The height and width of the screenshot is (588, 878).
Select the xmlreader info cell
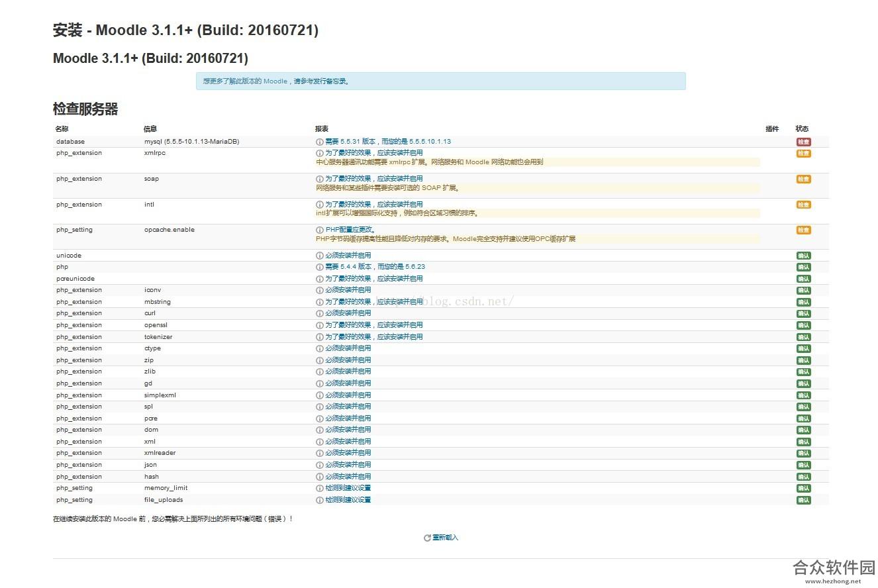[x=160, y=453]
